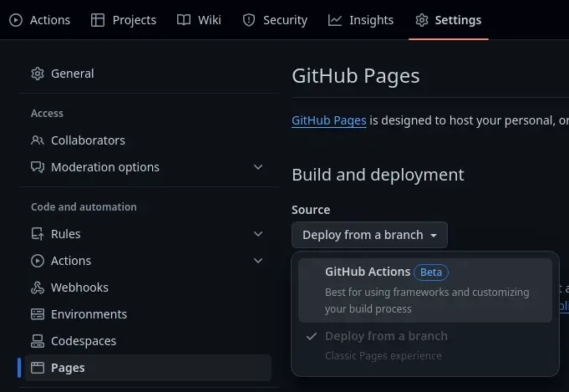
Task: Click the Moderation options comment icon
Action: 38,167
